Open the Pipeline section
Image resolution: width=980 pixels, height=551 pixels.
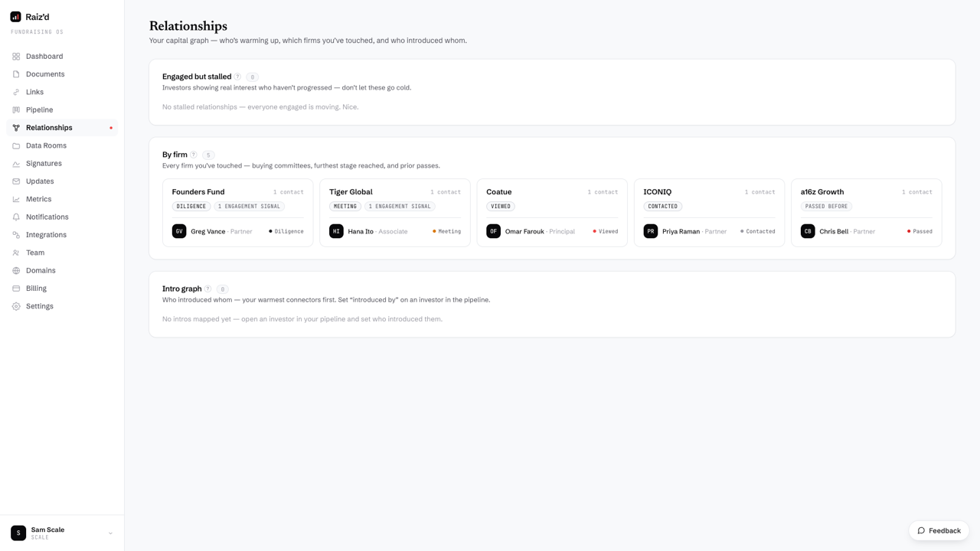coord(62,110)
